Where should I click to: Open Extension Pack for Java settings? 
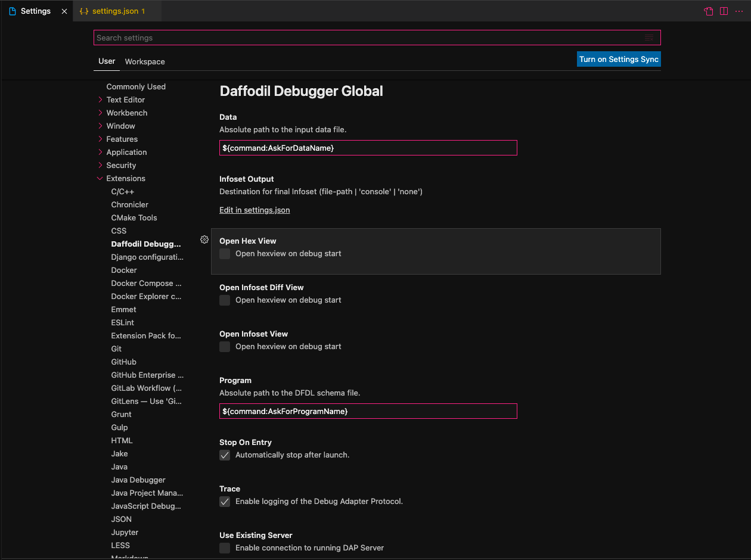(x=146, y=335)
